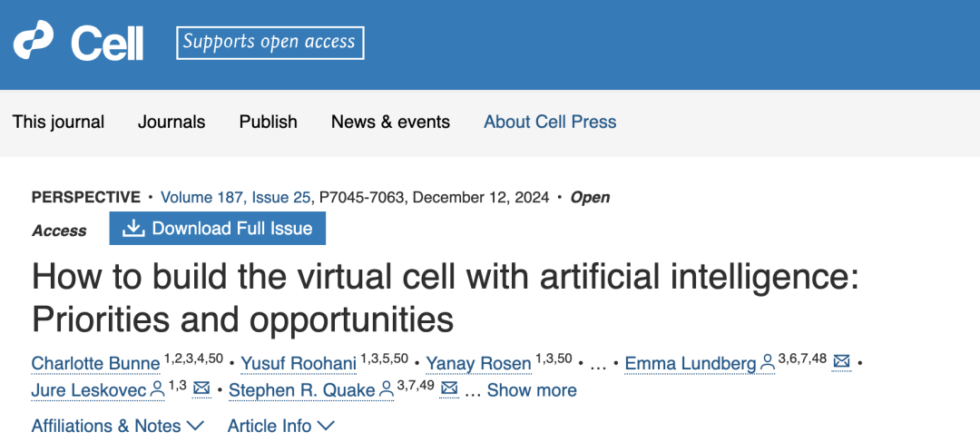Open the Journals menu
Image resolution: width=980 pixels, height=442 pixels.
click(x=171, y=122)
